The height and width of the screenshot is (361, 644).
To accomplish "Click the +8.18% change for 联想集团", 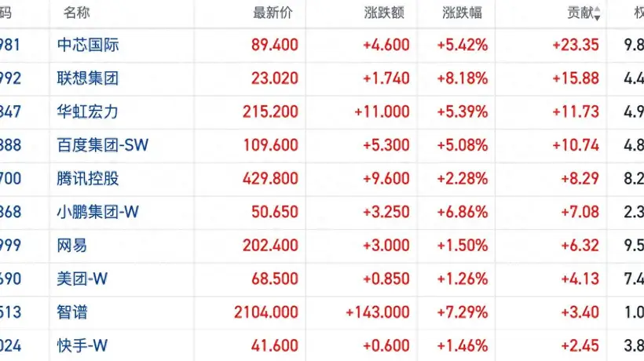I will pyautogui.click(x=463, y=78).
